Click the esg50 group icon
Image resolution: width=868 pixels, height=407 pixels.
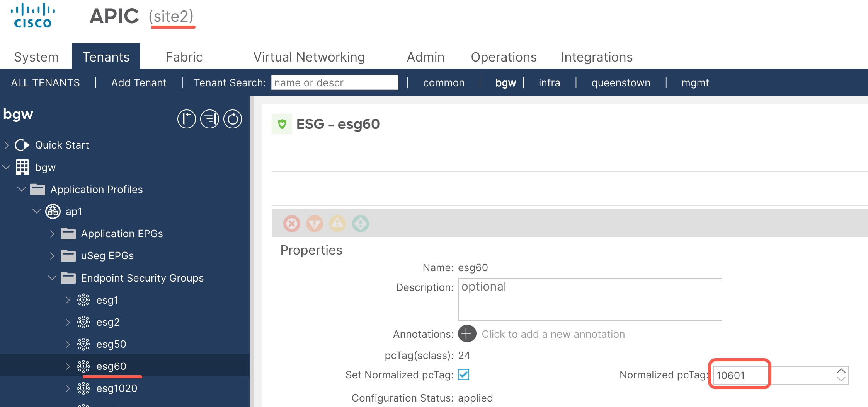click(83, 344)
